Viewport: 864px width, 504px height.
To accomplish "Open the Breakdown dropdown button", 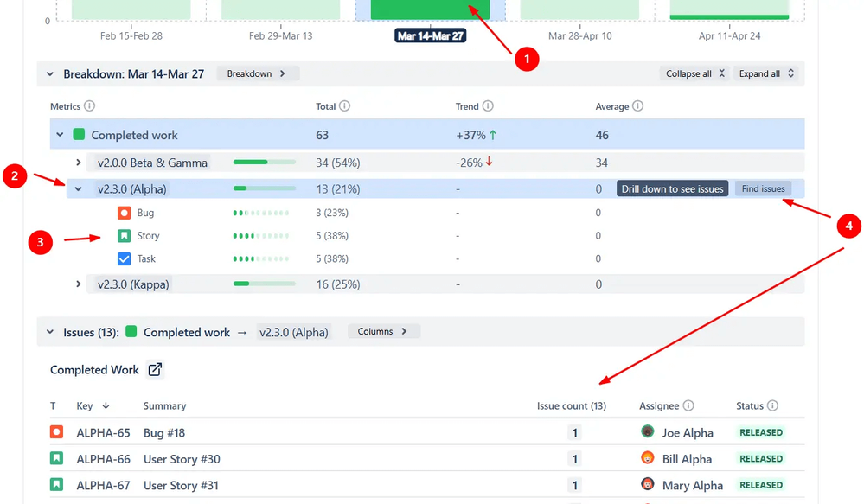I will [258, 73].
